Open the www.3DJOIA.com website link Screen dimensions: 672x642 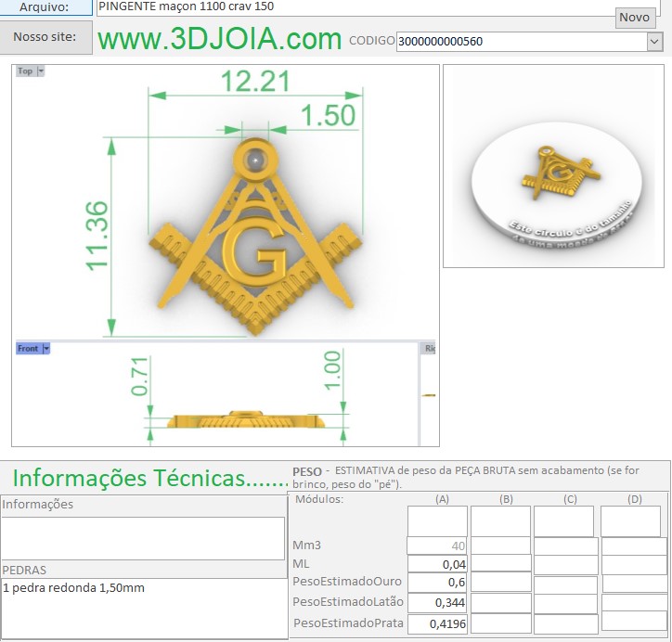tap(220, 39)
